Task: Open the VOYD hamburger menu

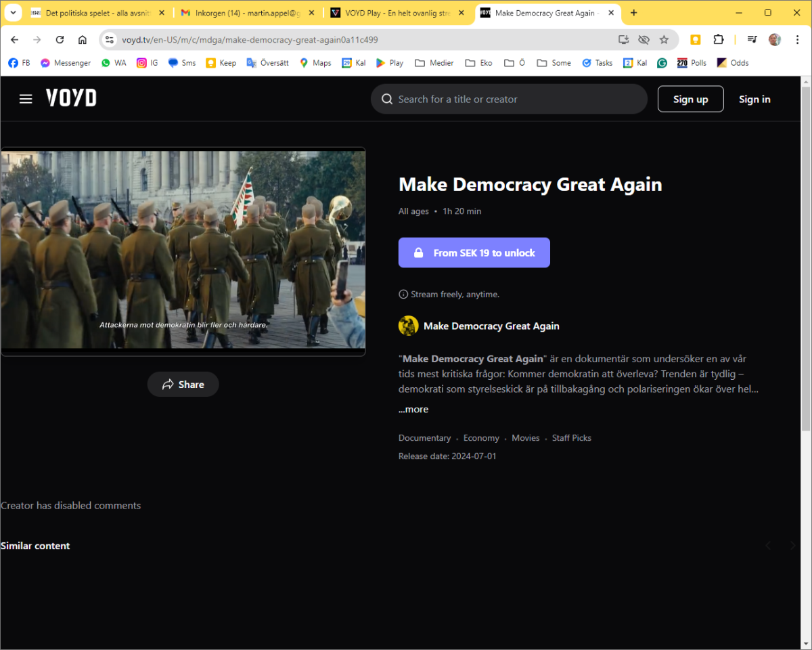Action: 26,99
